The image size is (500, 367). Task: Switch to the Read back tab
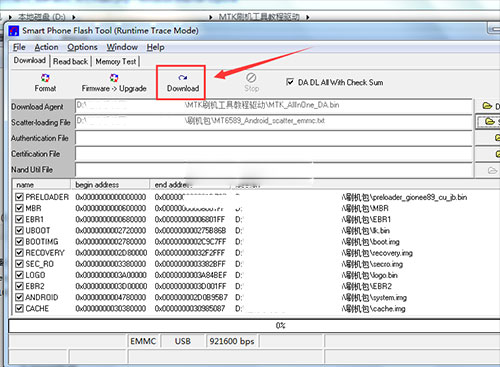(x=70, y=61)
